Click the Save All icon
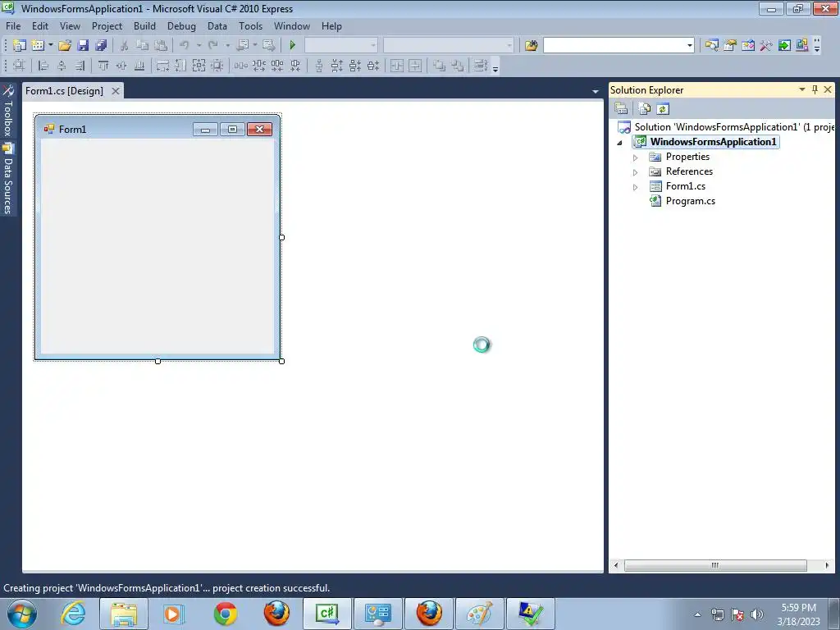Viewport: 840px width, 630px height. (x=101, y=46)
